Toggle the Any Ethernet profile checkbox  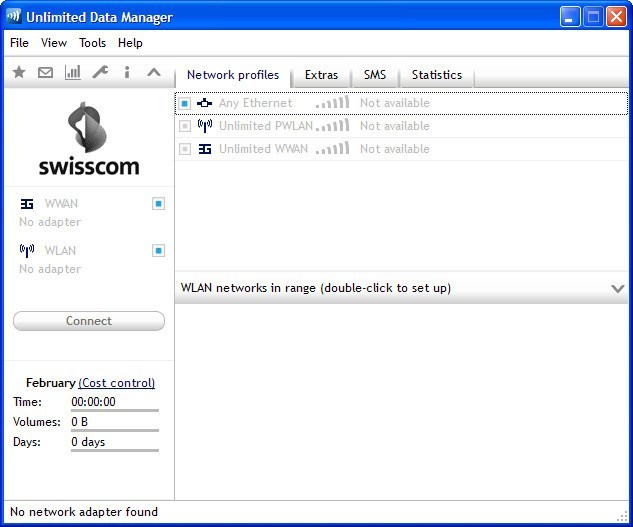(x=184, y=103)
